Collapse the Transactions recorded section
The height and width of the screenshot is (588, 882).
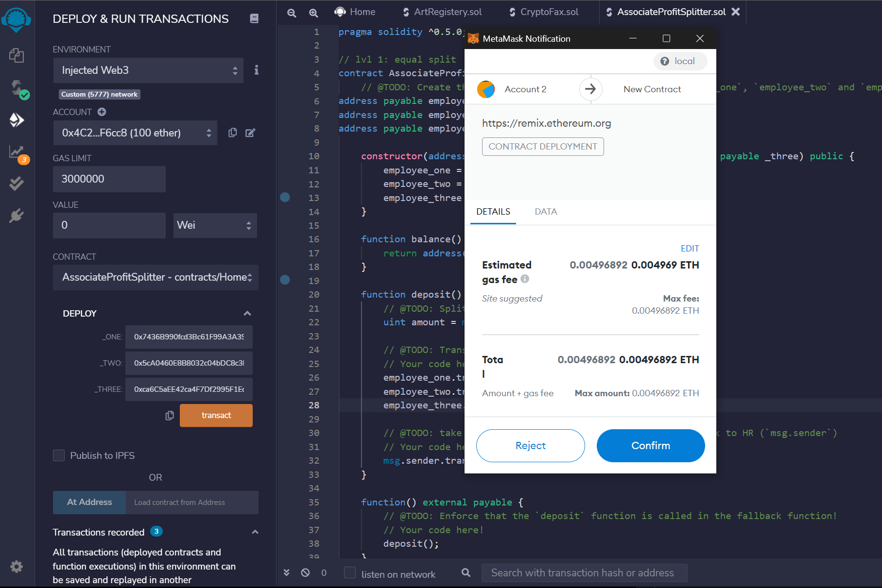pyautogui.click(x=255, y=532)
